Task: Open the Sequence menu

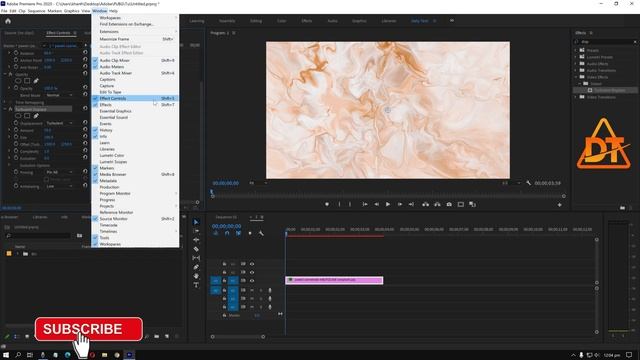Action: pyautogui.click(x=36, y=11)
